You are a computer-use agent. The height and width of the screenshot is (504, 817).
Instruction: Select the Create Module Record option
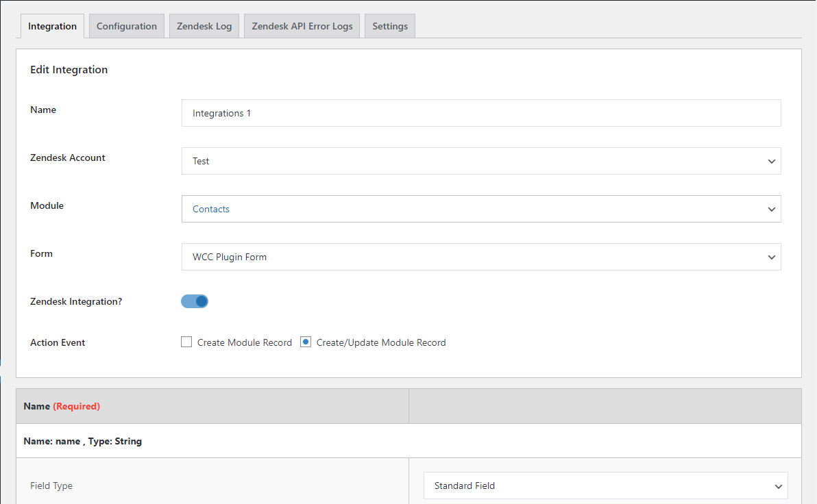pyautogui.click(x=186, y=342)
